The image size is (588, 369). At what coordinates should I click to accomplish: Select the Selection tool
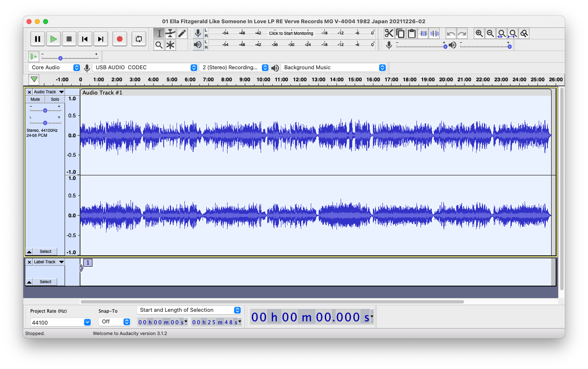pos(159,33)
